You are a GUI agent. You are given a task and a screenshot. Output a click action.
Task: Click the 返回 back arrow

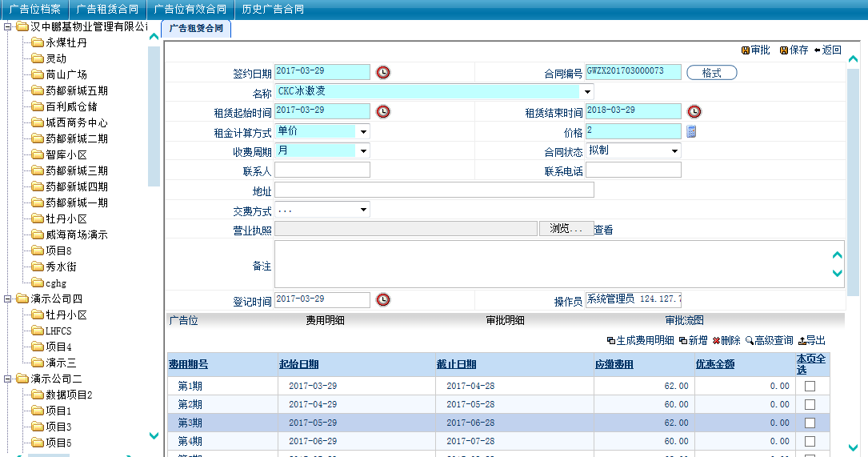coord(827,50)
